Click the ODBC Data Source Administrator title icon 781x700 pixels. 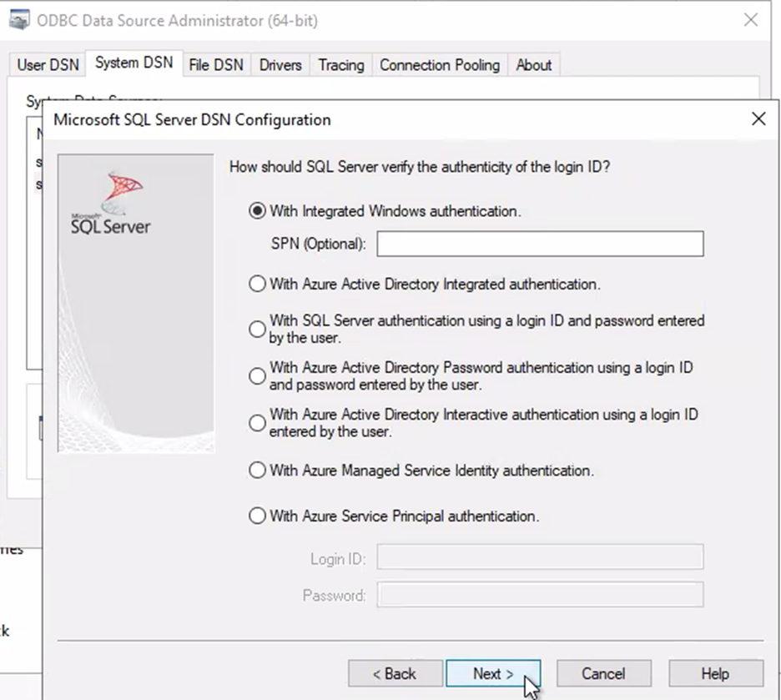(x=18, y=20)
